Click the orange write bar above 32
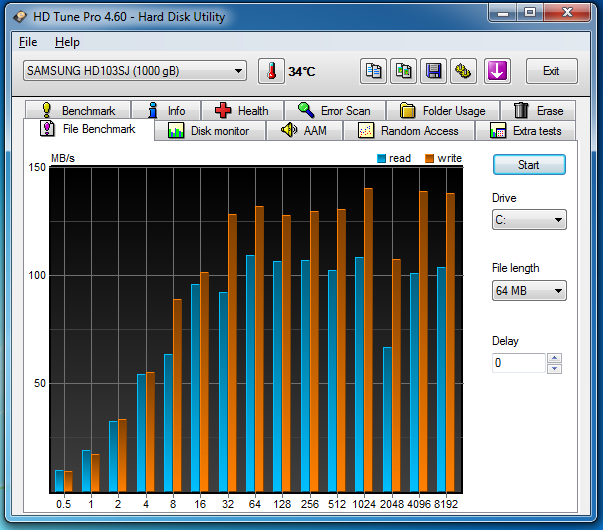 point(232,353)
